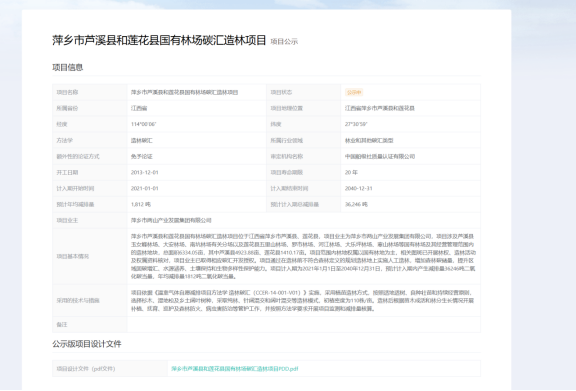Select the project owner company name value
576x391 pixels.
click(171, 220)
